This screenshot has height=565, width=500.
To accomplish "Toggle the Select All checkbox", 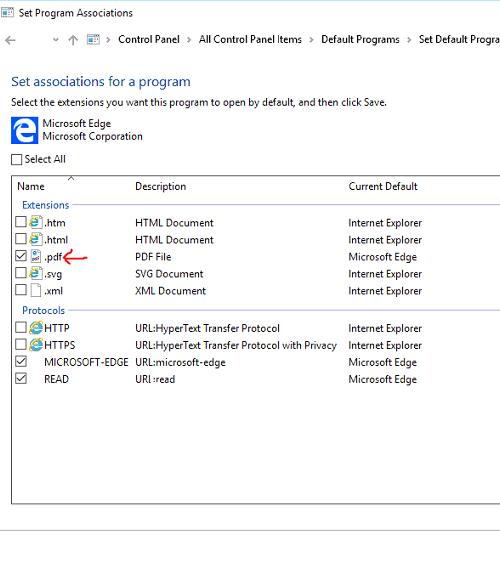I will pyautogui.click(x=17, y=159).
